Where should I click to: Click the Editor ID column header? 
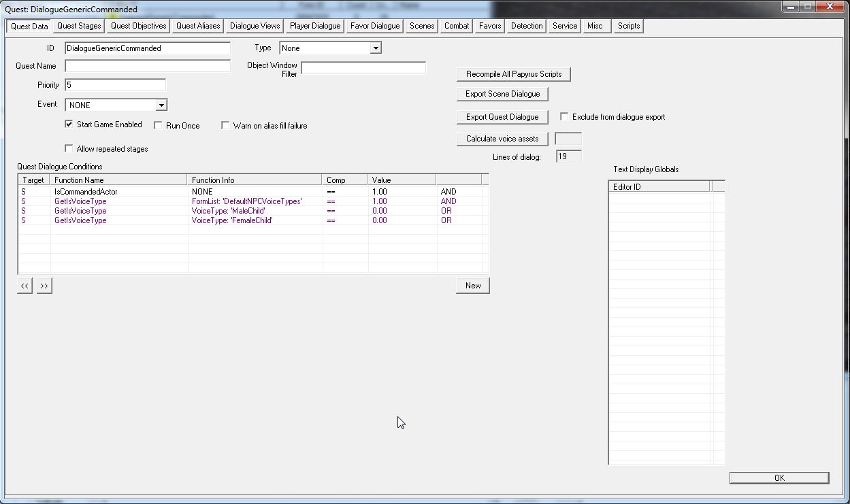(x=659, y=186)
